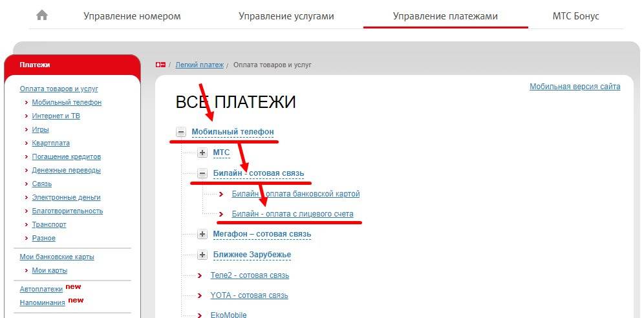Expand Мегафон – сотовая связь plus icon
The image size is (644, 318).
point(202,234)
